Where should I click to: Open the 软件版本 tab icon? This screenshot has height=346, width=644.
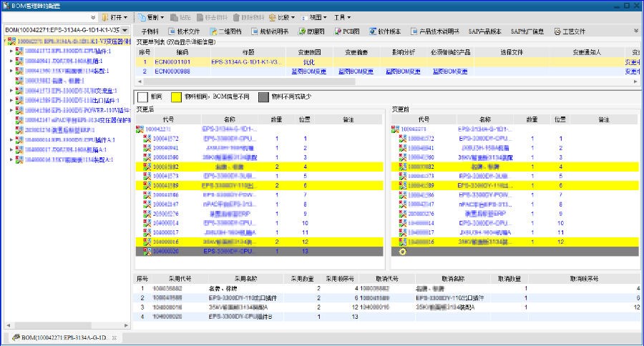(373, 31)
